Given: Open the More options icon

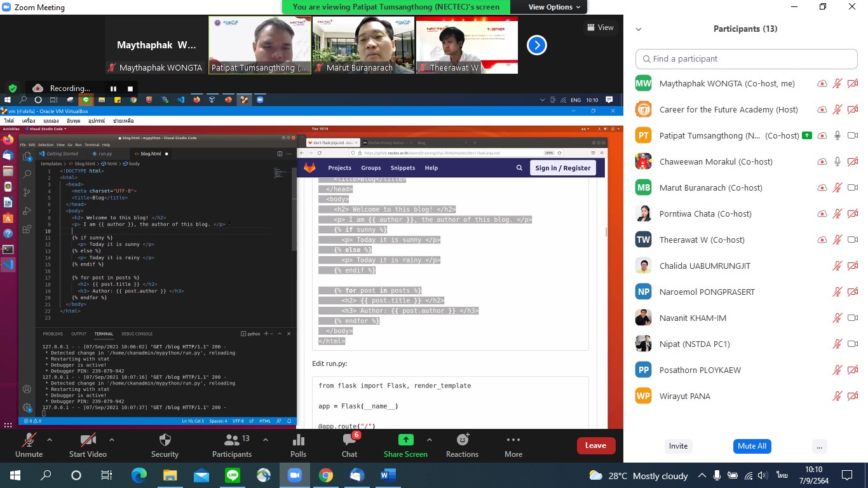Looking at the screenshot, I should coord(513,440).
